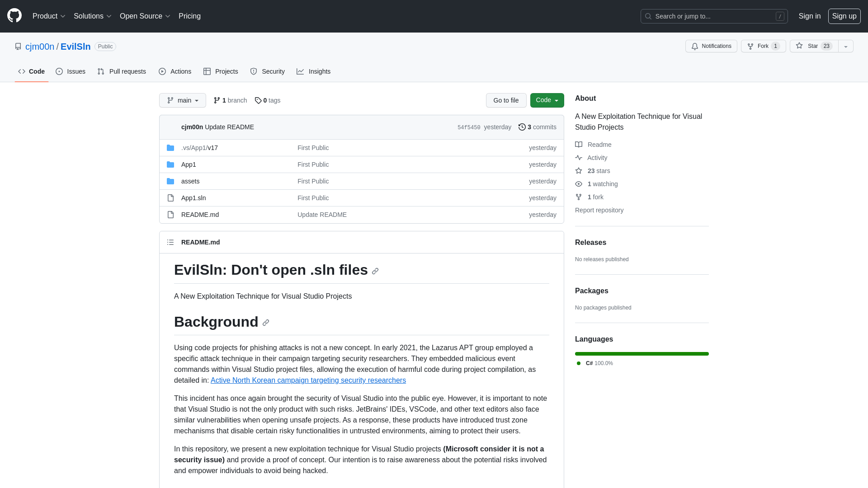Image resolution: width=868 pixels, height=488 pixels.
Task: Click the Sign up button
Action: tap(844, 16)
